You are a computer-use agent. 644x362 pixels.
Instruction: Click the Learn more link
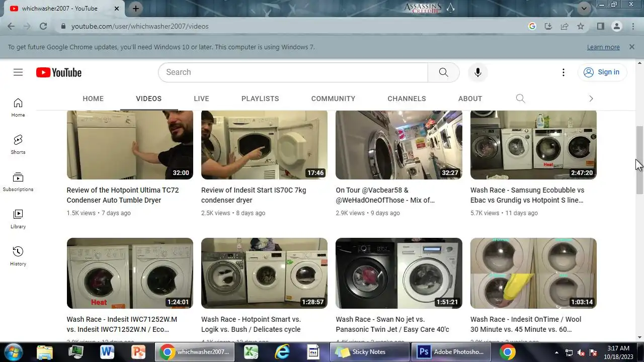click(x=603, y=47)
